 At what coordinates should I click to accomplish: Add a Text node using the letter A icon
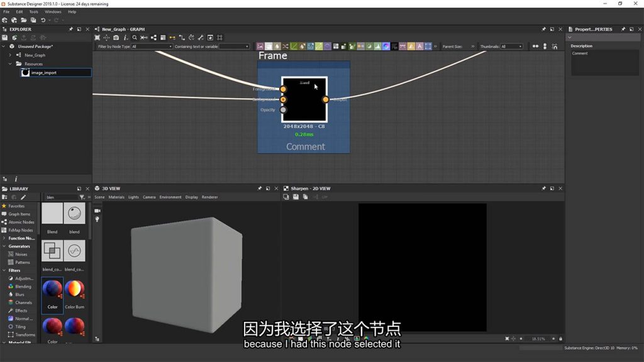pos(419,47)
